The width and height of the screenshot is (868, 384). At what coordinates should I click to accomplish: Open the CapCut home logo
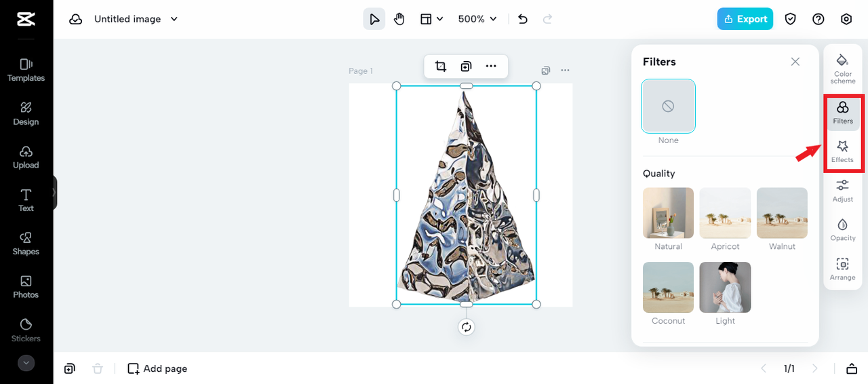[x=26, y=19]
